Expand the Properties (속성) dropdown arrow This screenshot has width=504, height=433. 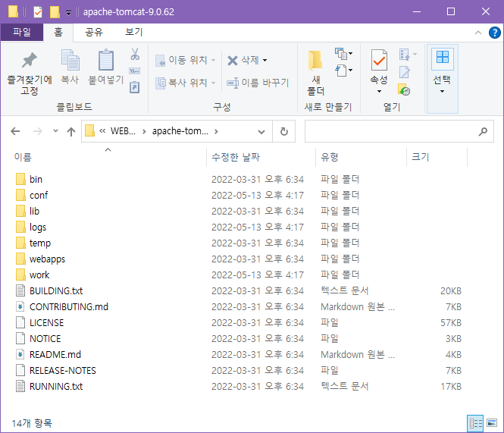coord(379,91)
